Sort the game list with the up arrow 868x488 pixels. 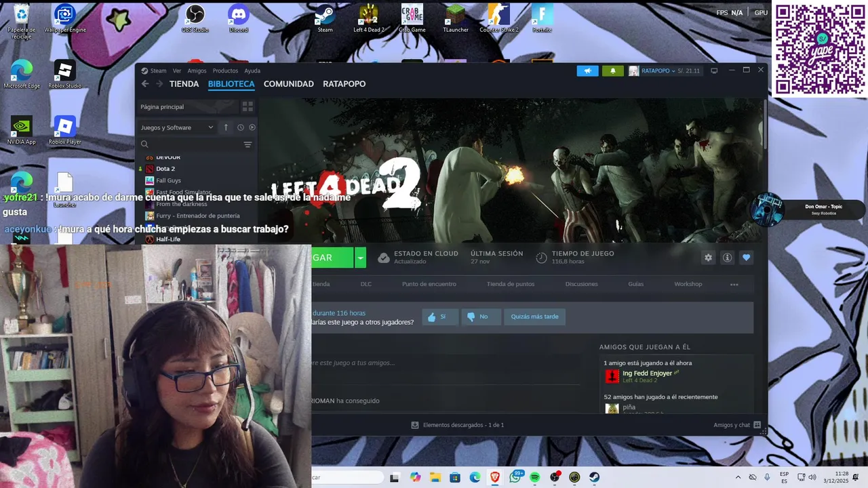coord(226,127)
